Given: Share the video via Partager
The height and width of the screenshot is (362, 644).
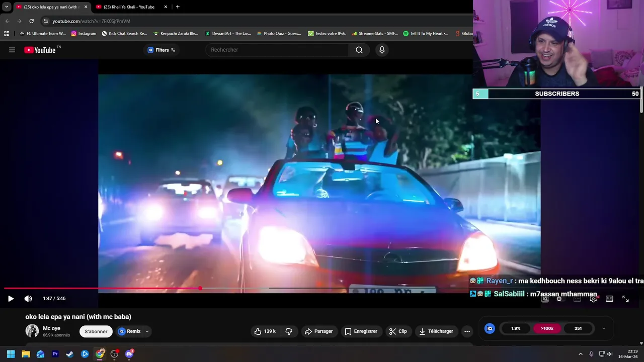Looking at the screenshot, I should (318, 331).
